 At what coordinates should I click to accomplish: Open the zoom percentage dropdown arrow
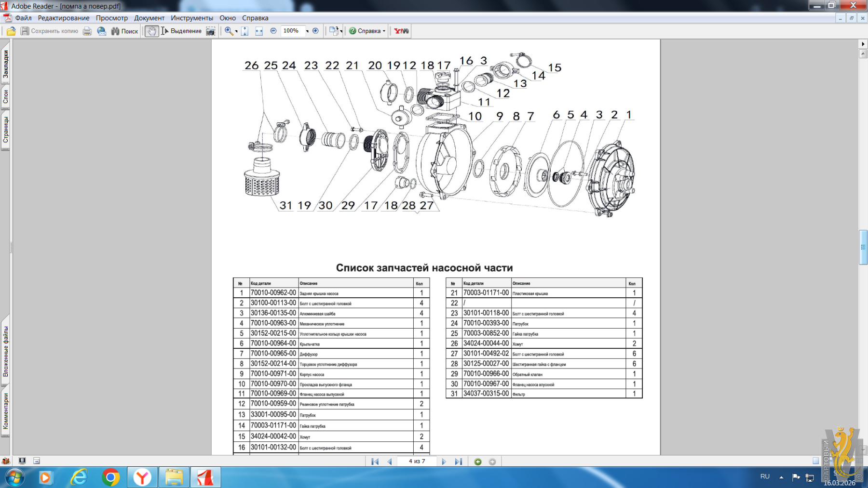[x=307, y=31]
